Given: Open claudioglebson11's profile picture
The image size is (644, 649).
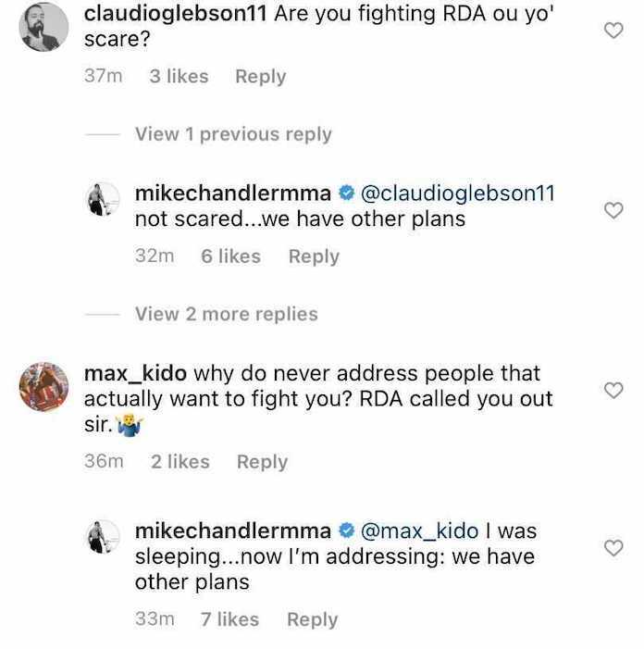Looking at the screenshot, I should coord(43,27).
